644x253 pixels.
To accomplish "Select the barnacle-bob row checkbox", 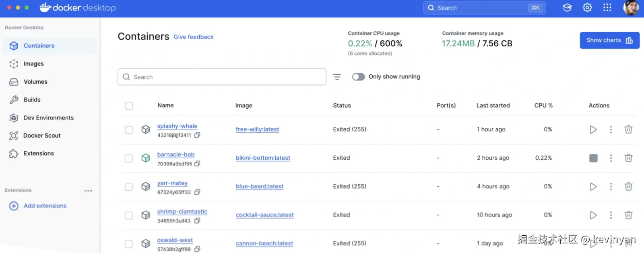I will pos(129,158).
